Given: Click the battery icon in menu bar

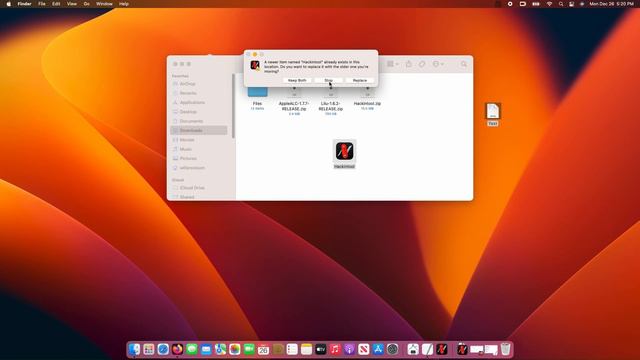Looking at the screenshot, I should click(536, 4).
